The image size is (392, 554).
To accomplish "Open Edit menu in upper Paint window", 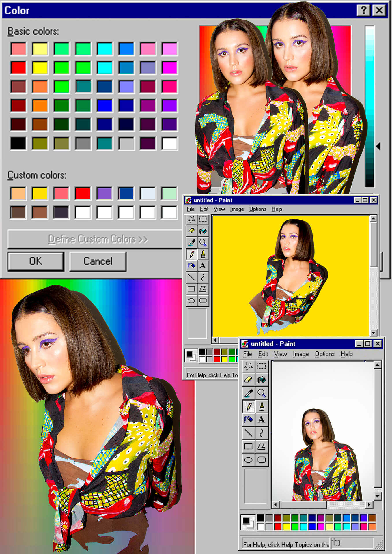I will 204,209.
